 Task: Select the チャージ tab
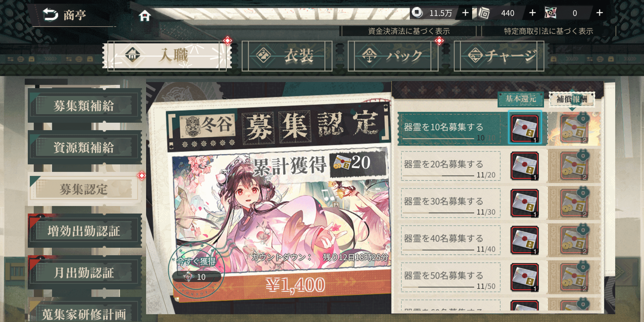point(499,56)
